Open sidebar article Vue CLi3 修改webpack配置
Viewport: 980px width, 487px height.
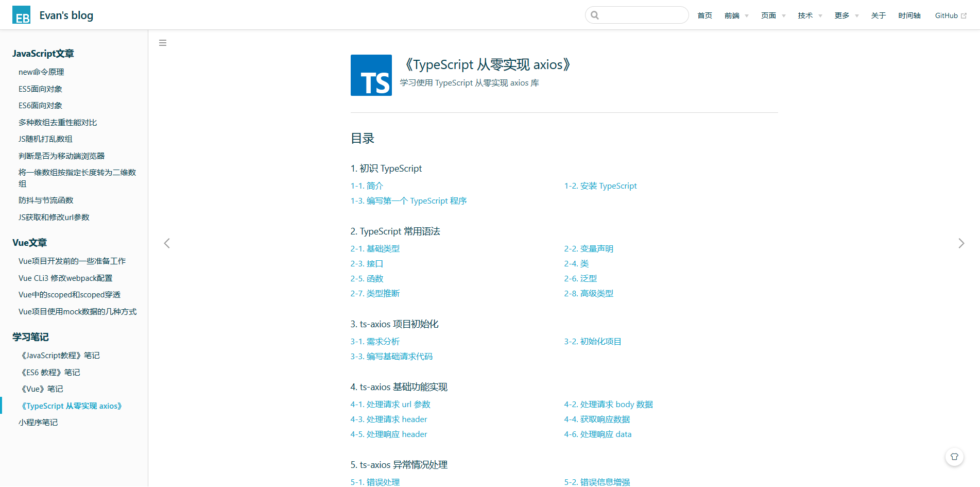coord(65,278)
